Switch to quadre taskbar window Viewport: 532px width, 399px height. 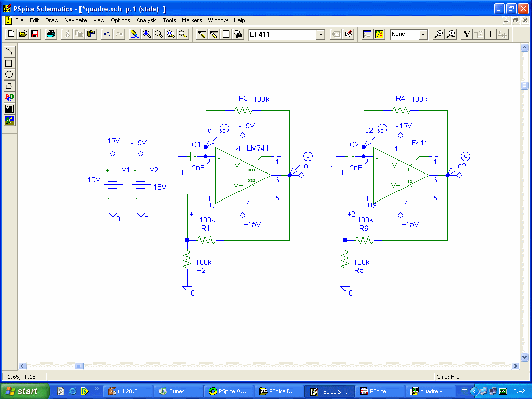pyautogui.click(x=431, y=391)
